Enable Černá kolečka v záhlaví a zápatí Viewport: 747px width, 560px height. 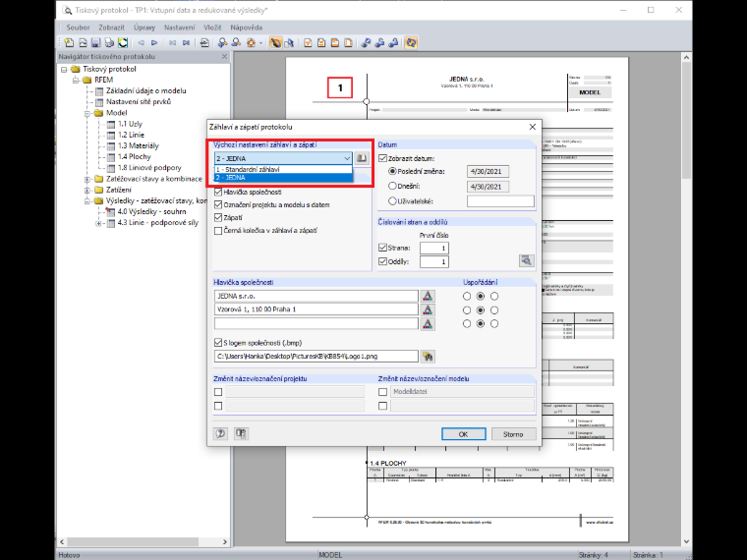(218, 231)
